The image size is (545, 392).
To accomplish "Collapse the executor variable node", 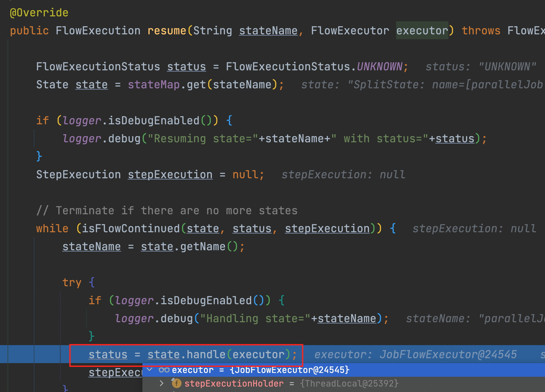I will click(149, 370).
